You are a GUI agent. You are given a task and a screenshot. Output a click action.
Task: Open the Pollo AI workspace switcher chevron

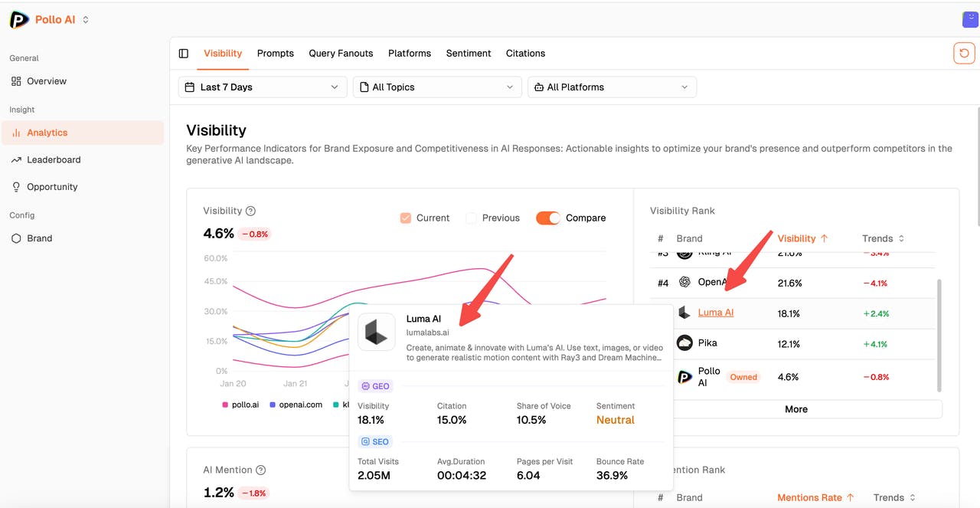point(86,20)
